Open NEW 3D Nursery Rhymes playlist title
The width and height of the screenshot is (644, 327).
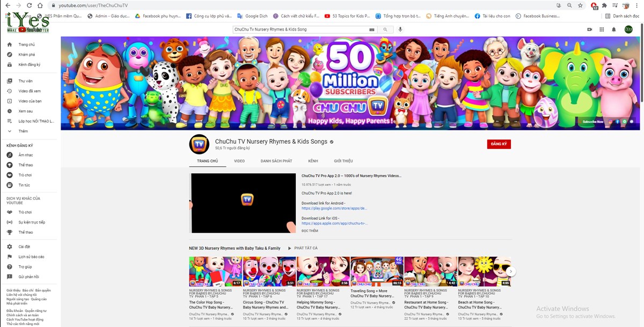(x=235, y=248)
